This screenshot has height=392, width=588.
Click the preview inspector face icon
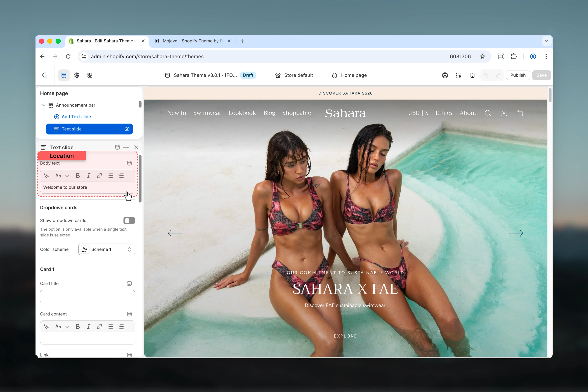[x=445, y=75]
